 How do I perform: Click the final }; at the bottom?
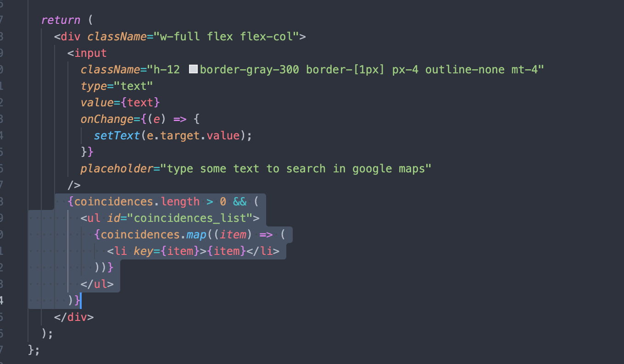pyautogui.click(x=32, y=350)
